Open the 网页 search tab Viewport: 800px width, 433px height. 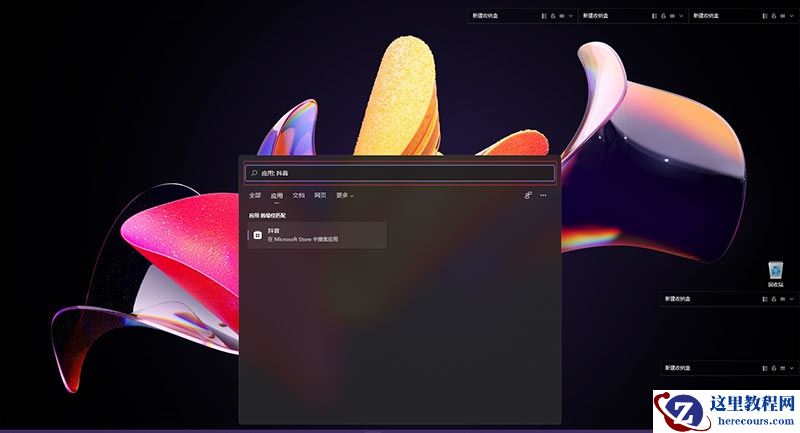pyautogui.click(x=320, y=195)
